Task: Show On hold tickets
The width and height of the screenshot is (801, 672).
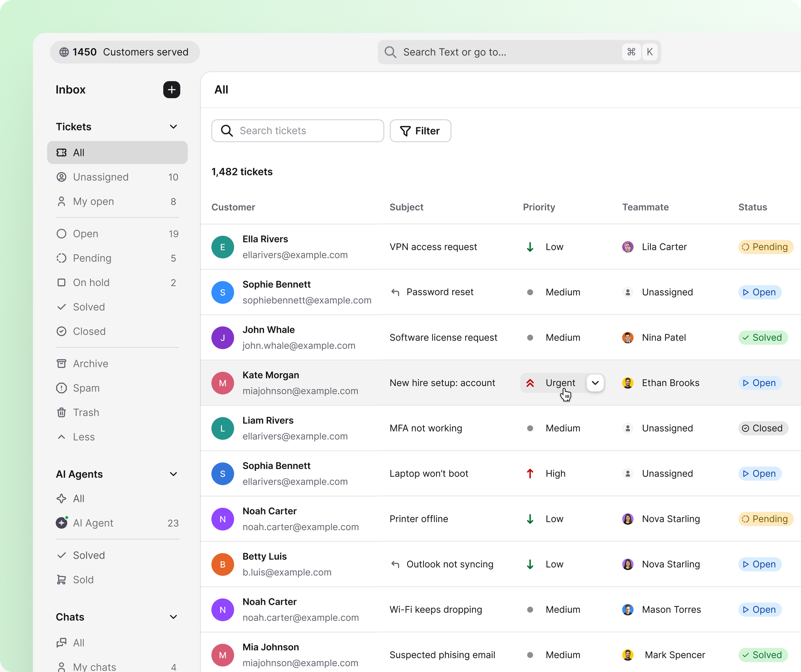Action: click(x=117, y=283)
